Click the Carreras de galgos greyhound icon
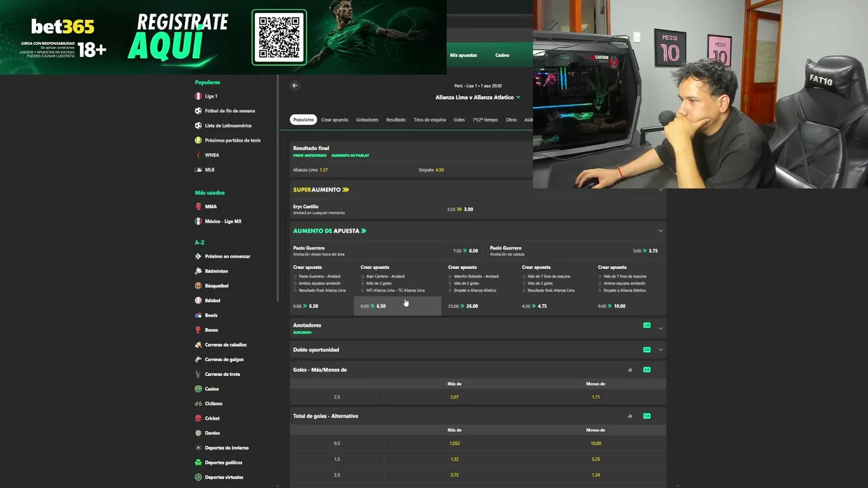The image size is (868, 488). (x=198, y=359)
